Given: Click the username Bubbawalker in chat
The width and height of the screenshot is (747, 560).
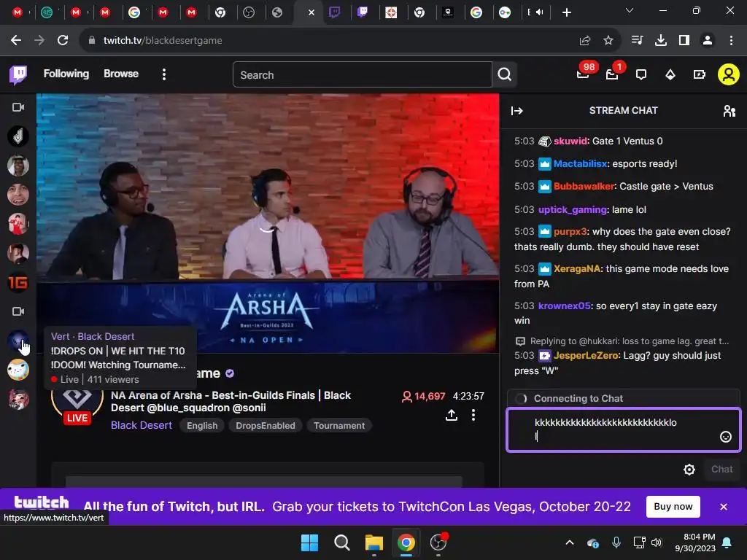Looking at the screenshot, I should (584, 186).
